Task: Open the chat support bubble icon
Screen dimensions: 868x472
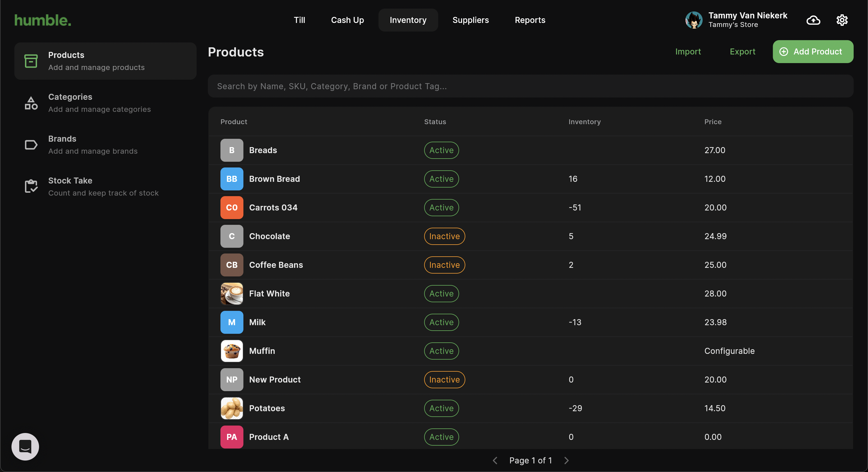Action: [x=25, y=446]
